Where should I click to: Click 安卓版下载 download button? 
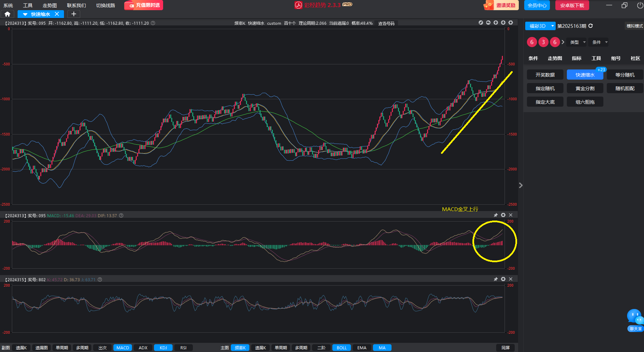pos(572,5)
